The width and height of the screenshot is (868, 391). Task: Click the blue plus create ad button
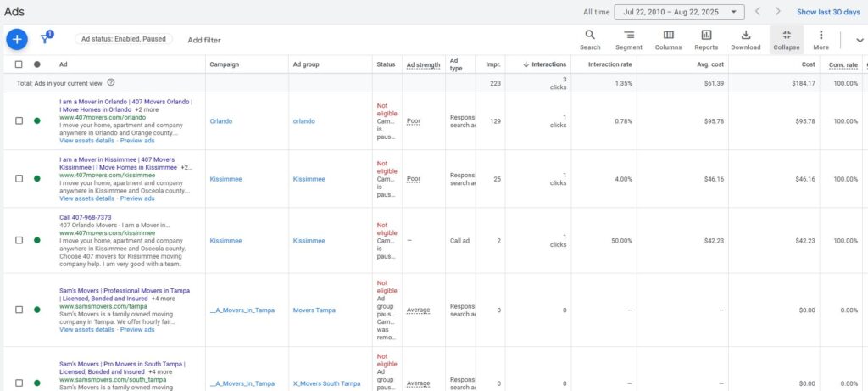[17, 39]
